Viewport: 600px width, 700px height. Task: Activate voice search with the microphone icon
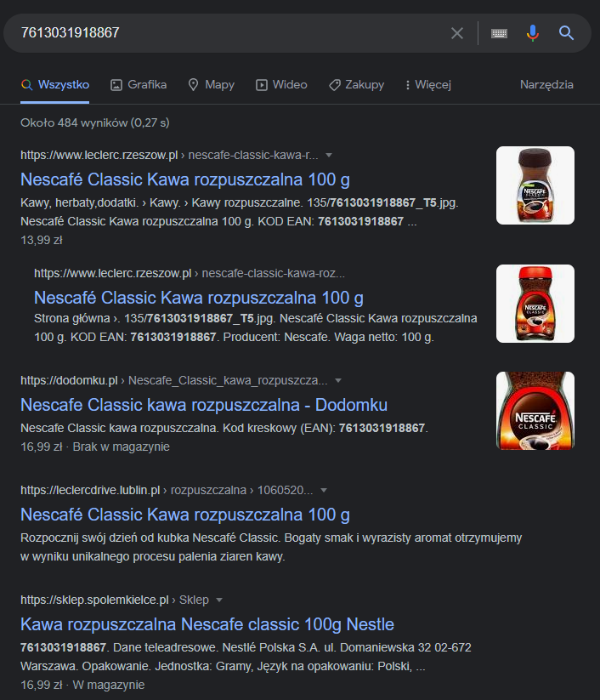coord(533,33)
